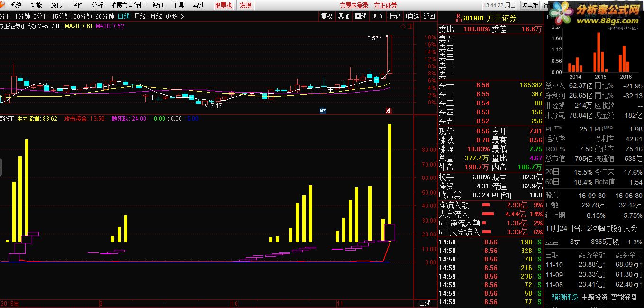Image resolution: width=644 pixels, height=308 pixels.
Task: Click the R300 margin-trading badge icon
Action: pos(457,19)
